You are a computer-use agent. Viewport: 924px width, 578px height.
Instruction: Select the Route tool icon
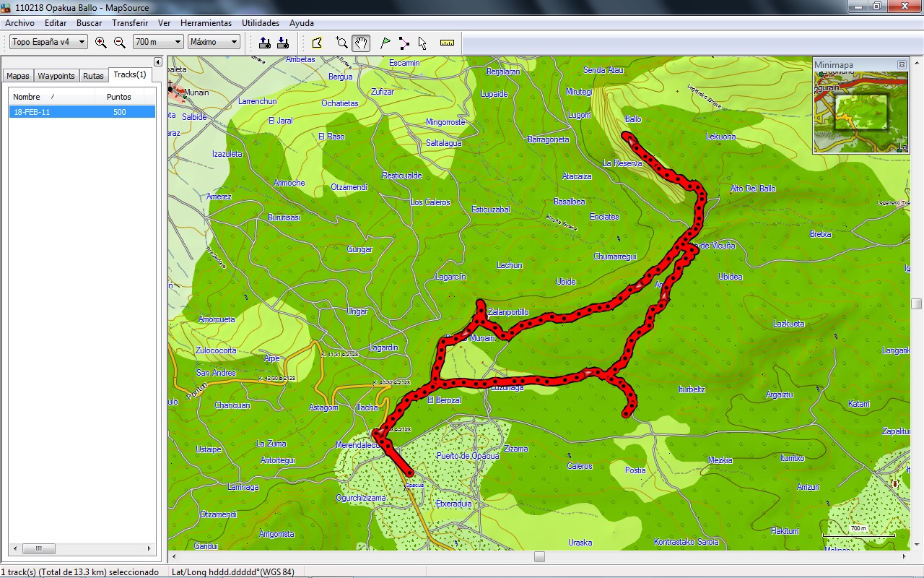click(x=404, y=43)
